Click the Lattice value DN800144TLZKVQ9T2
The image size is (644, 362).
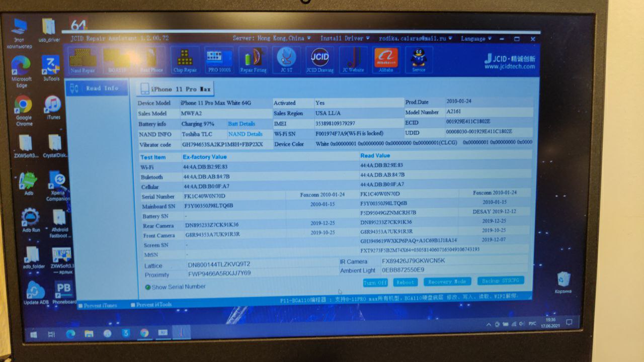[219, 264]
